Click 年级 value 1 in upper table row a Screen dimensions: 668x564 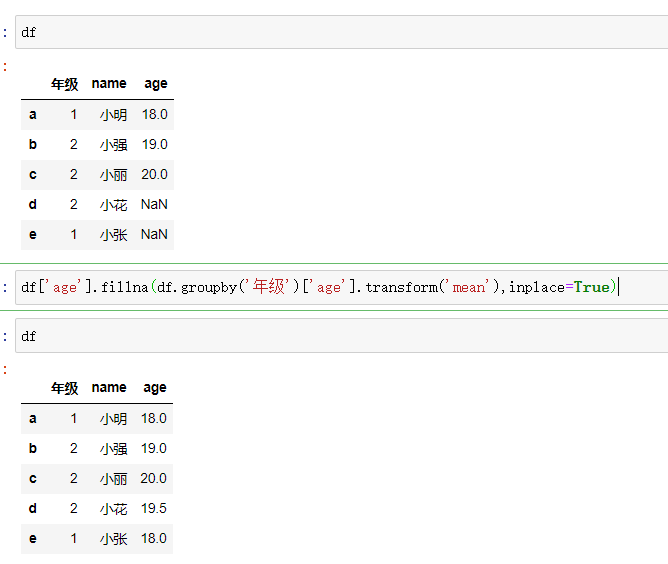74,115
